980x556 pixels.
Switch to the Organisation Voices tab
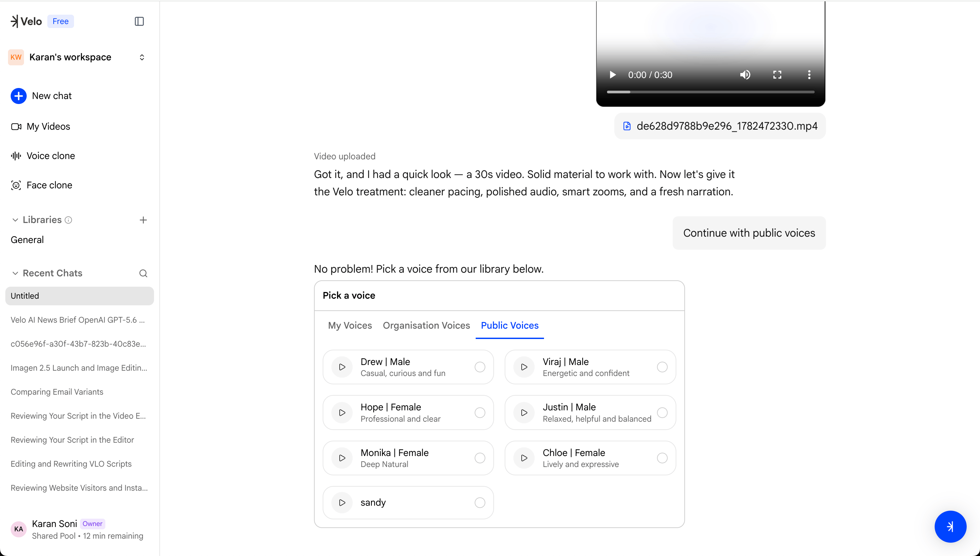click(426, 325)
